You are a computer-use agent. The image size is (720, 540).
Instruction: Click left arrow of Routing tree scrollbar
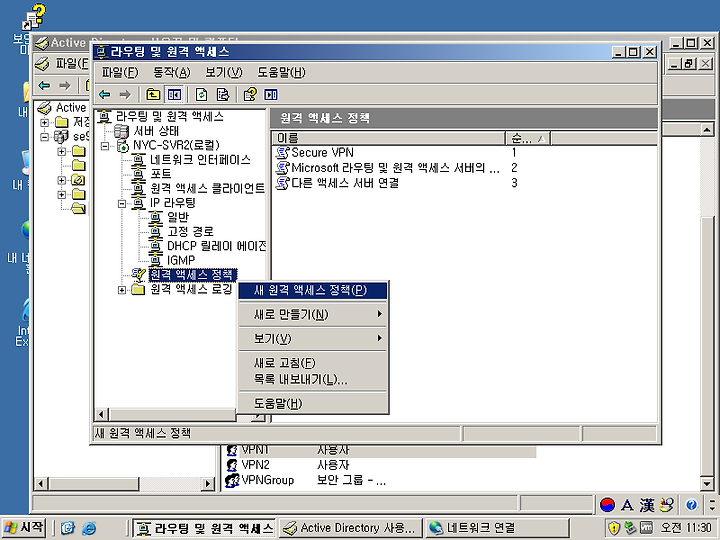point(101,415)
